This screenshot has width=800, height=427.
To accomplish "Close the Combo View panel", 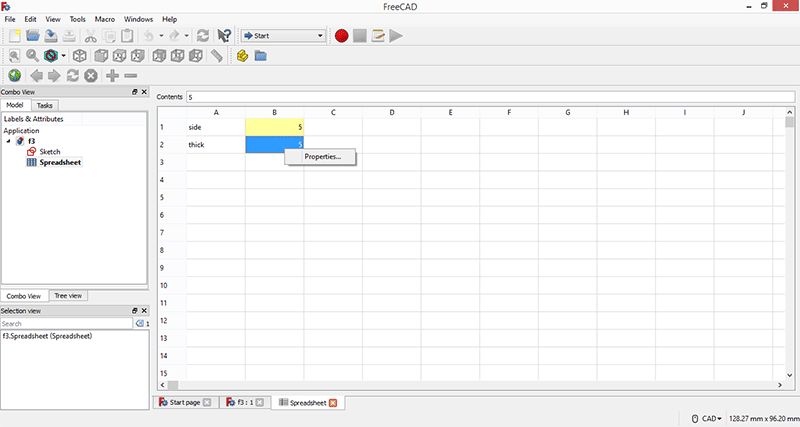I will click(144, 92).
